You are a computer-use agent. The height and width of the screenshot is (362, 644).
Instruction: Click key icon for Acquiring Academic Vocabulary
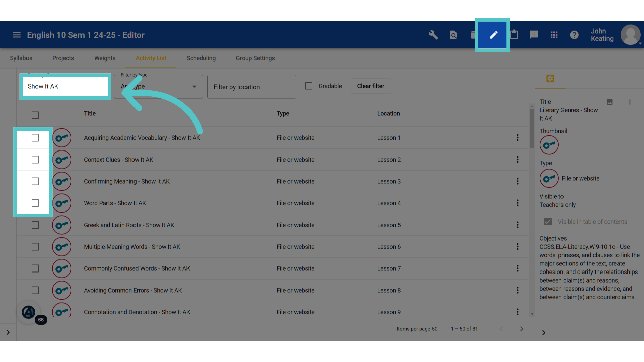(62, 138)
